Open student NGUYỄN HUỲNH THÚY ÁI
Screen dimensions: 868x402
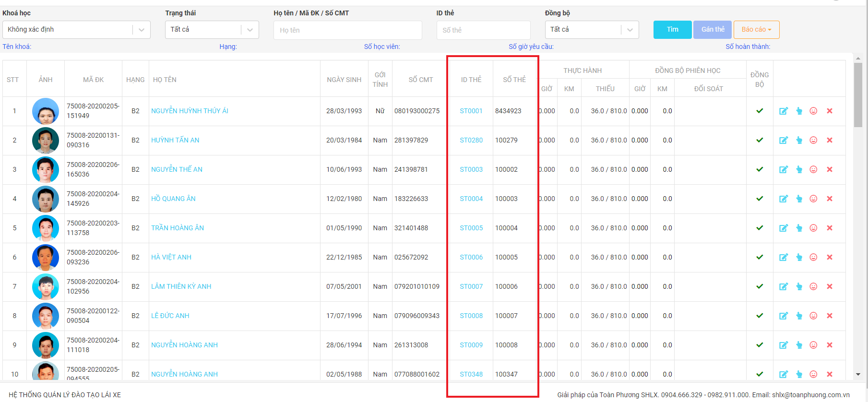190,111
